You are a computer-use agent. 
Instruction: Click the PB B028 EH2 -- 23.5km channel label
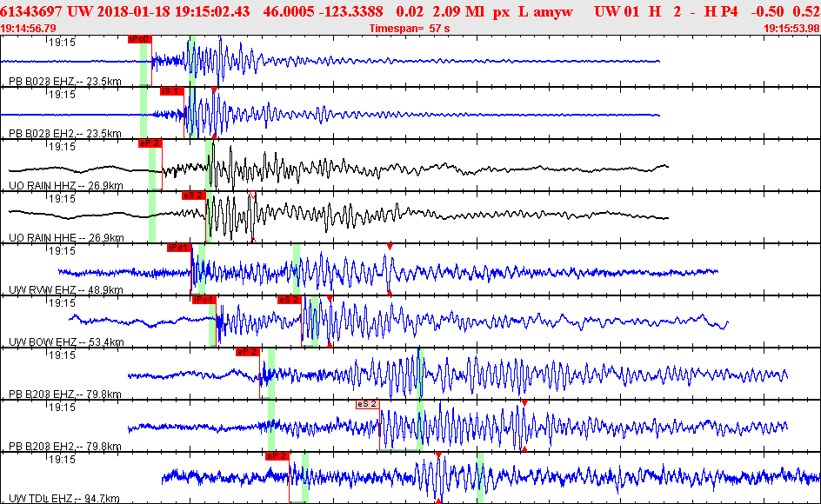click(x=65, y=134)
